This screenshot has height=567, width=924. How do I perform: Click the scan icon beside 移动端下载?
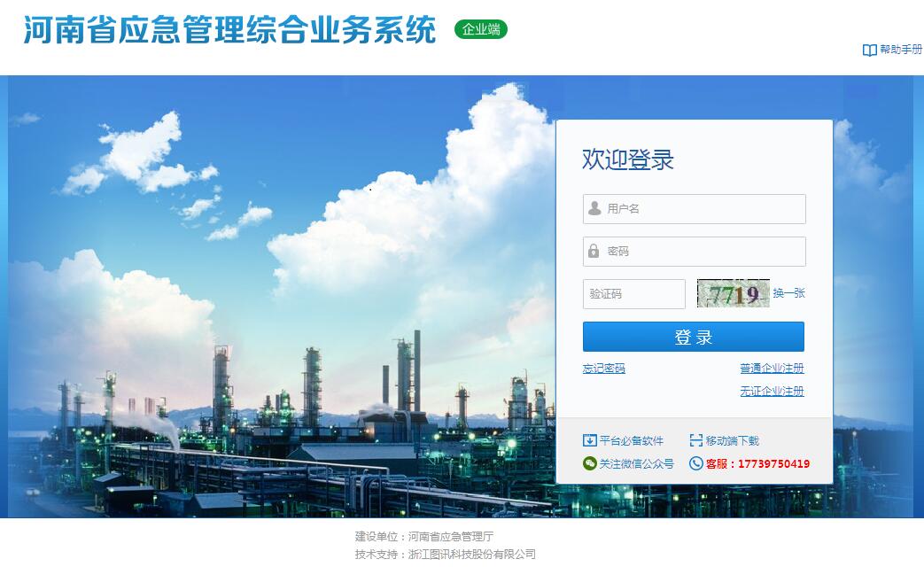tap(696, 440)
